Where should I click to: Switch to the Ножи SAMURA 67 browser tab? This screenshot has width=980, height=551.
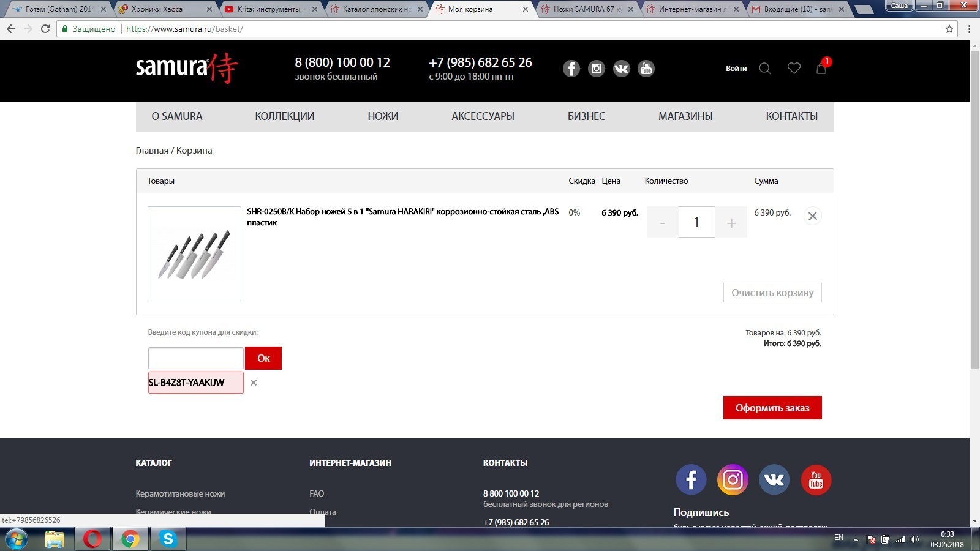coord(586,9)
